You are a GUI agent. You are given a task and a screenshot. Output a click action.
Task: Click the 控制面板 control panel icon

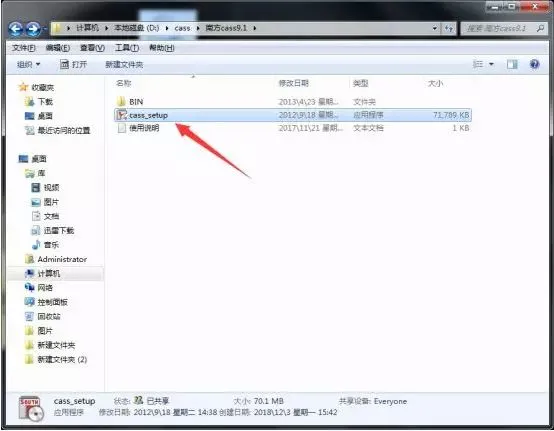coord(29,302)
